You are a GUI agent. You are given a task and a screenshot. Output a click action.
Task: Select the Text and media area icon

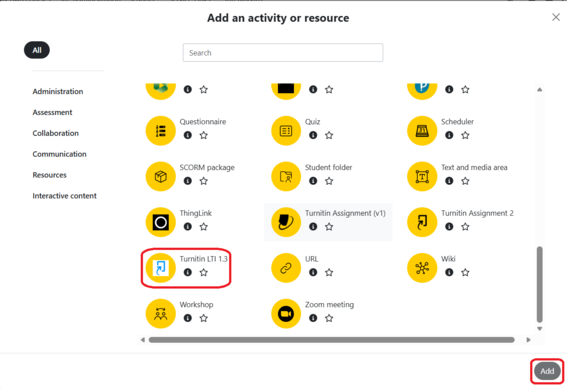(422, 176)
